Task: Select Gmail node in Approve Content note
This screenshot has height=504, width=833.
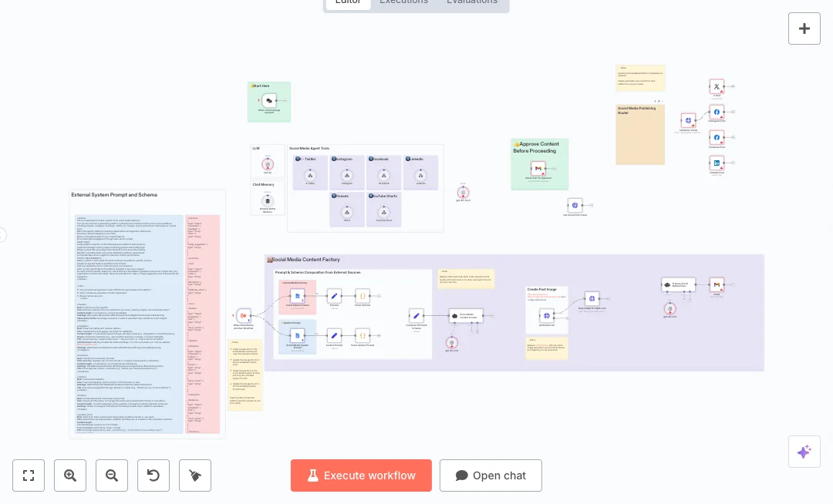Action: coord(538,168)
